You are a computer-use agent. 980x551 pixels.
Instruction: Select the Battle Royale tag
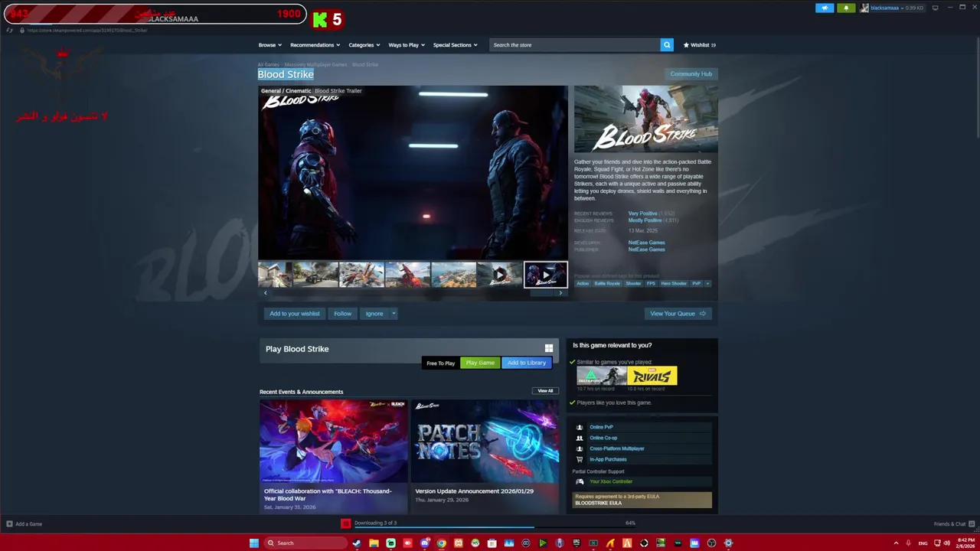tap(607, 283)
